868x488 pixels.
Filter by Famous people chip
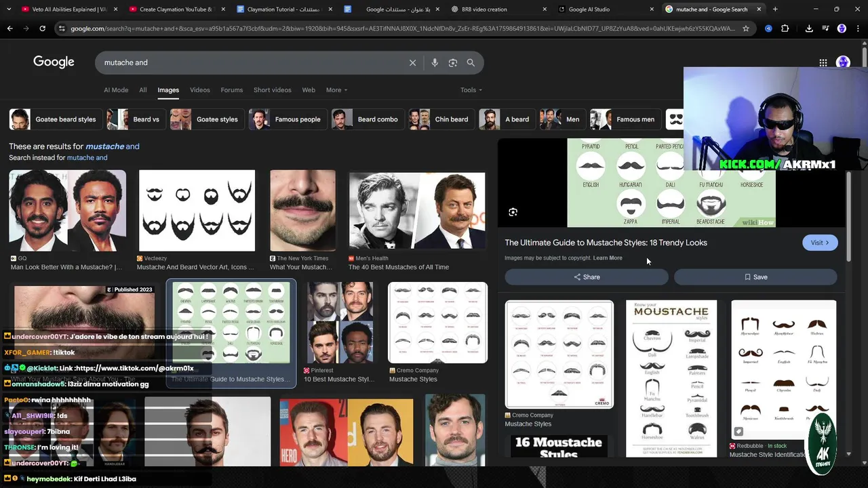[288, 119]
